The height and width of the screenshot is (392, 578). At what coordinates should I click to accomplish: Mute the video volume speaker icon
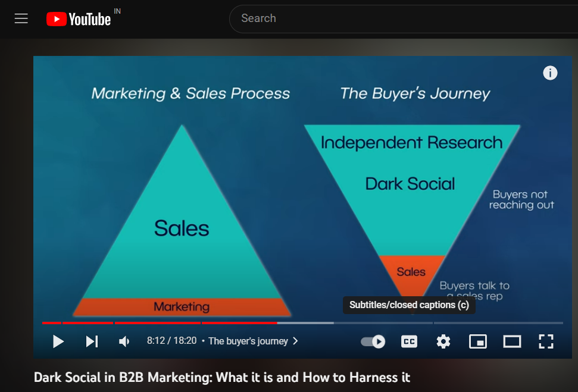[x=124, y=341]
